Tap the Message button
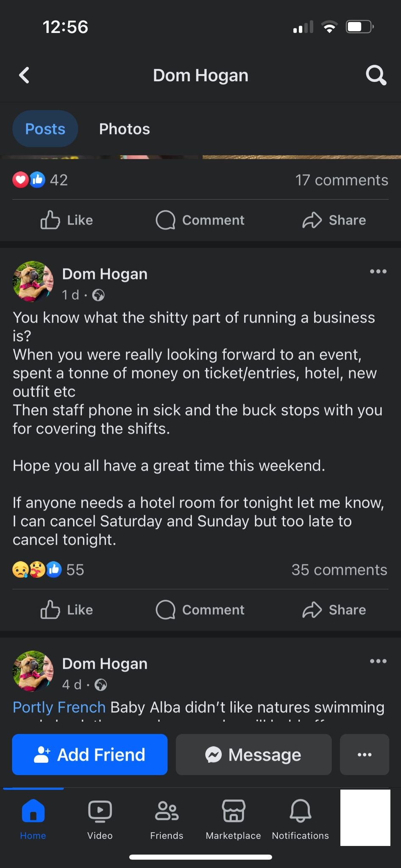 point(253,755)
